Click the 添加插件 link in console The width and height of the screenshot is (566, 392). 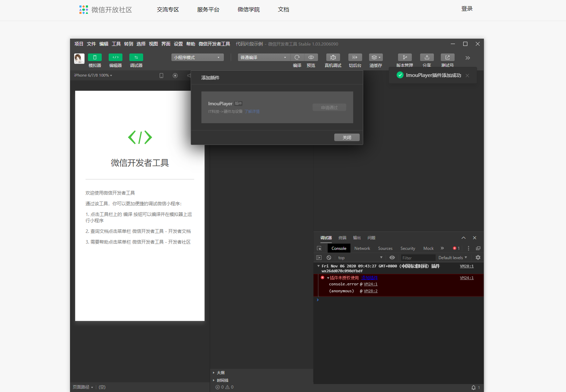coord(369,278)
